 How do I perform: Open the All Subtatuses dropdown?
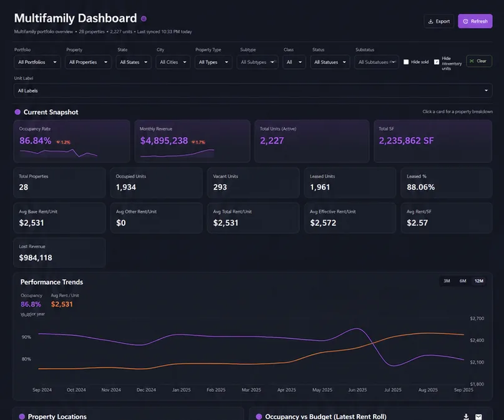pos(376,62)
